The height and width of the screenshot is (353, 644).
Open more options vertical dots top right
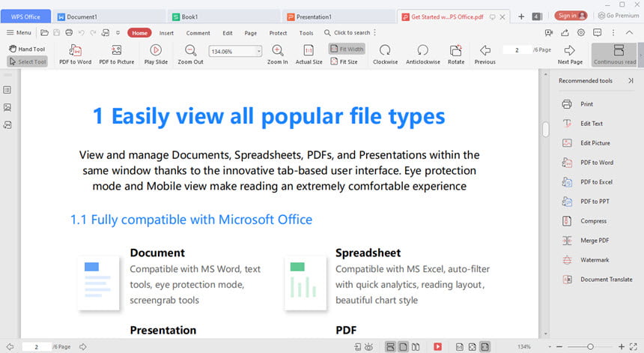613,32
